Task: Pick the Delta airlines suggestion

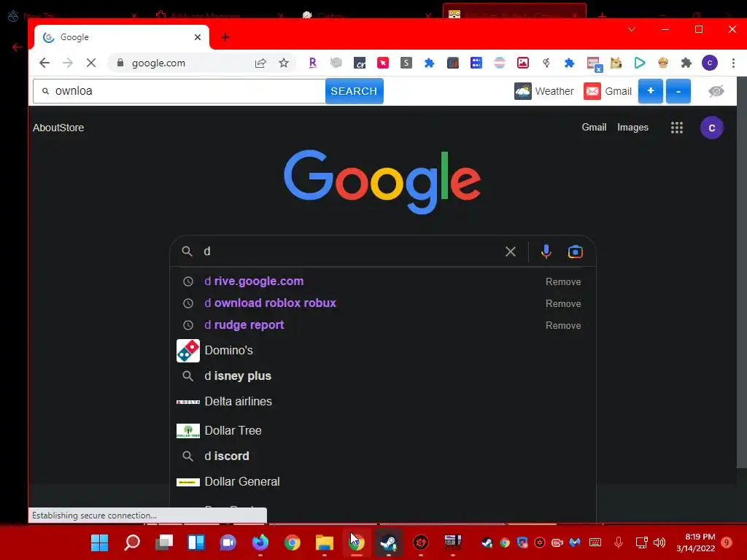Action: [x=382, y=402]
